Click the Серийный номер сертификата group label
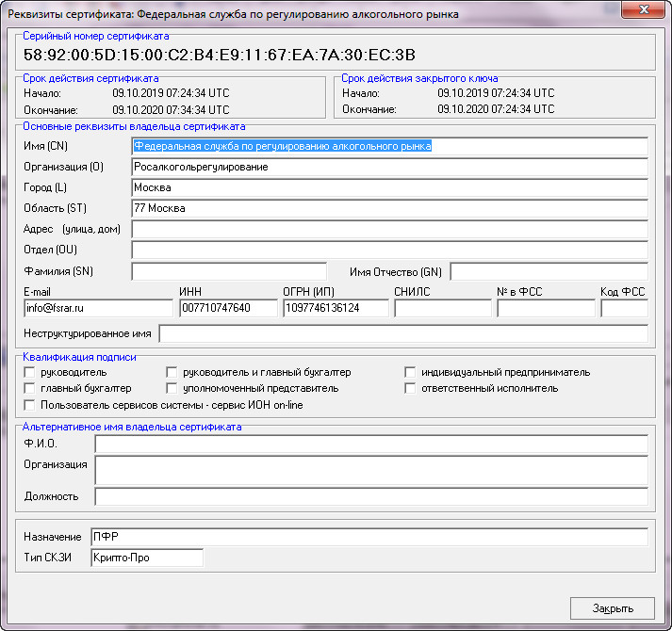This screenshot has width=672, height=631. (x=95, y=36)
